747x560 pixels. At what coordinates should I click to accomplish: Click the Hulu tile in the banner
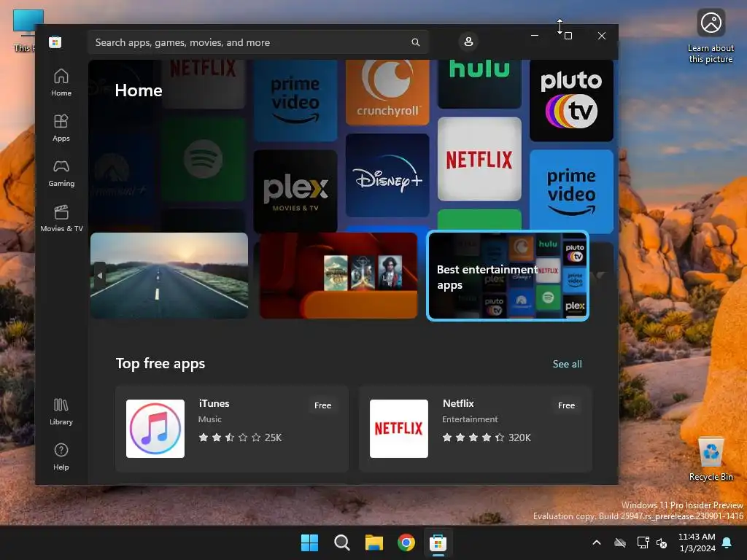click(x=479, y=85)
